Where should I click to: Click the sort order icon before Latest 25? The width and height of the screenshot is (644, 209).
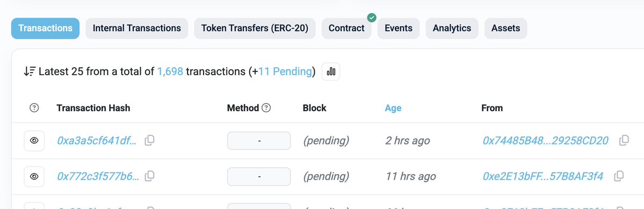click(x=30, y=71)
